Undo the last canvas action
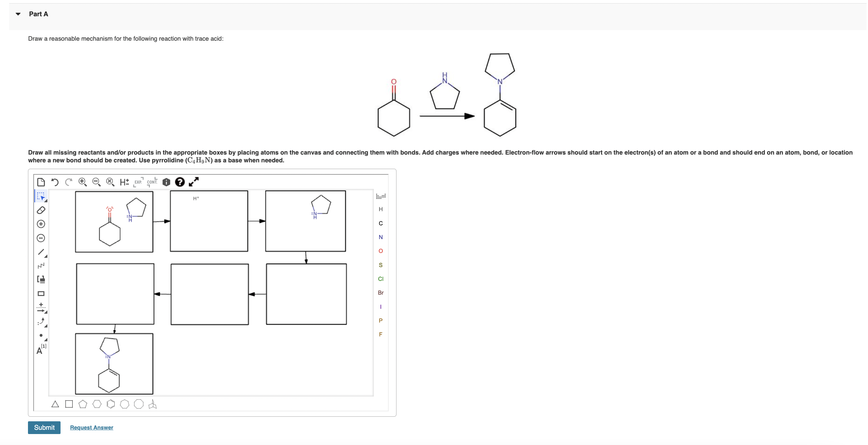This screenshot has height=445, width=868. (55, 182)
